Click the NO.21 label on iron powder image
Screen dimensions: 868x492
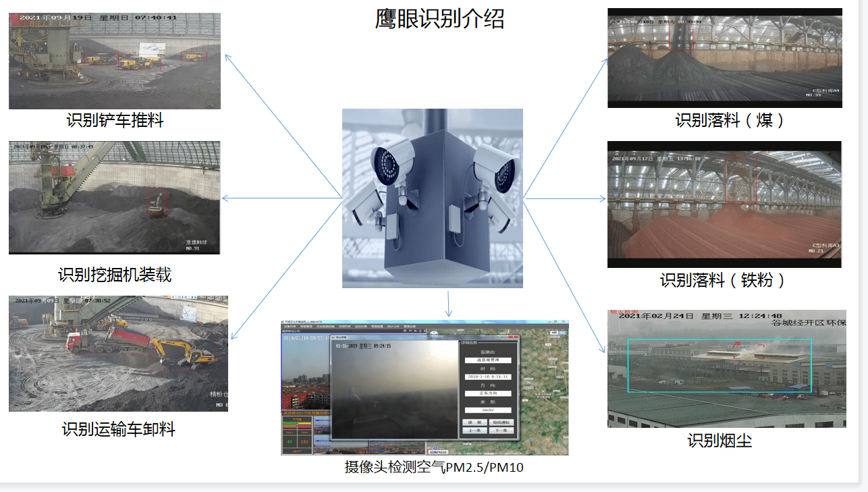(x=815, y=251)
